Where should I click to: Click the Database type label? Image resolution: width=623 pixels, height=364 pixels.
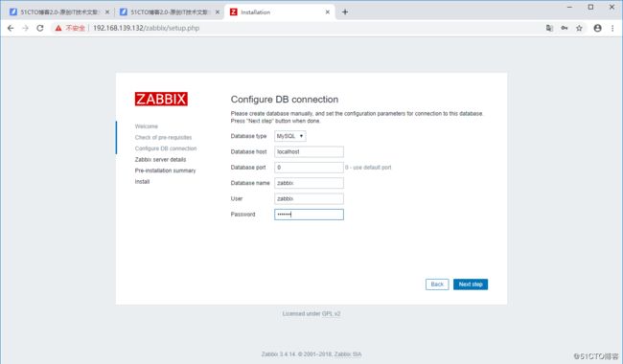point(249,136)
